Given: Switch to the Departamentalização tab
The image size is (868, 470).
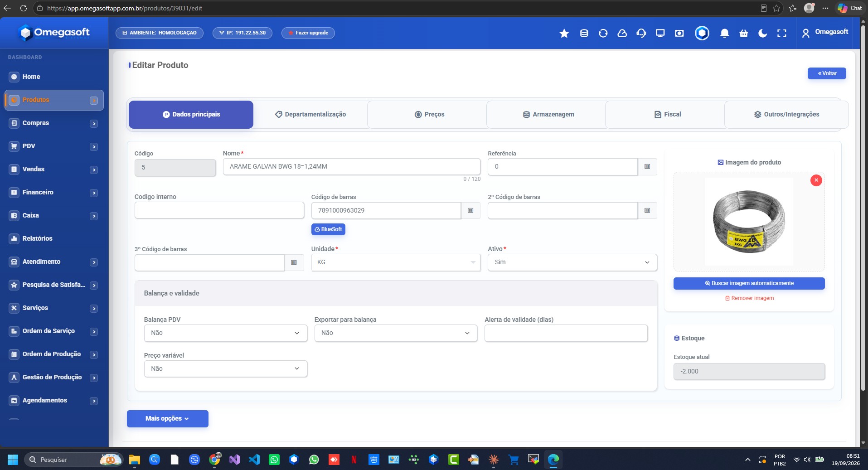Looking at the screenshot, I should pyautogui.click(x=310, y=115).
